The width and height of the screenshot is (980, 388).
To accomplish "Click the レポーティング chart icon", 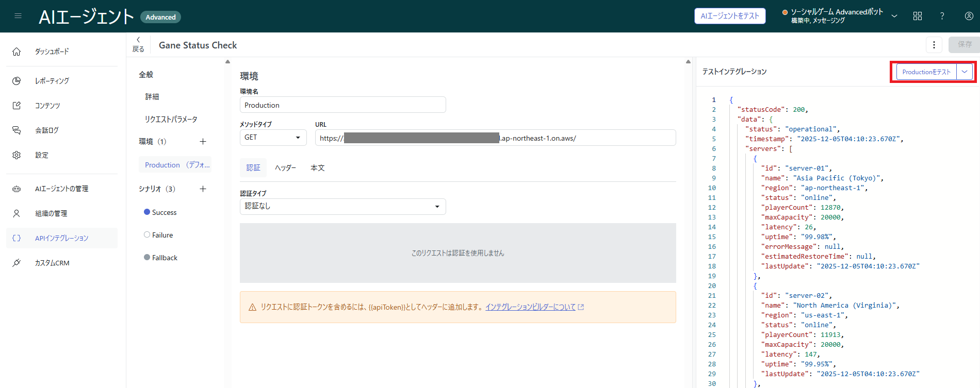I will [17, 81].
